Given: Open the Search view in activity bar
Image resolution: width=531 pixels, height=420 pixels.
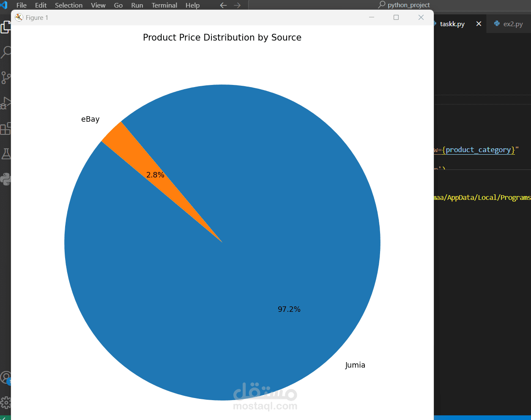Looking at the screenshot, I should click(5, 52).
